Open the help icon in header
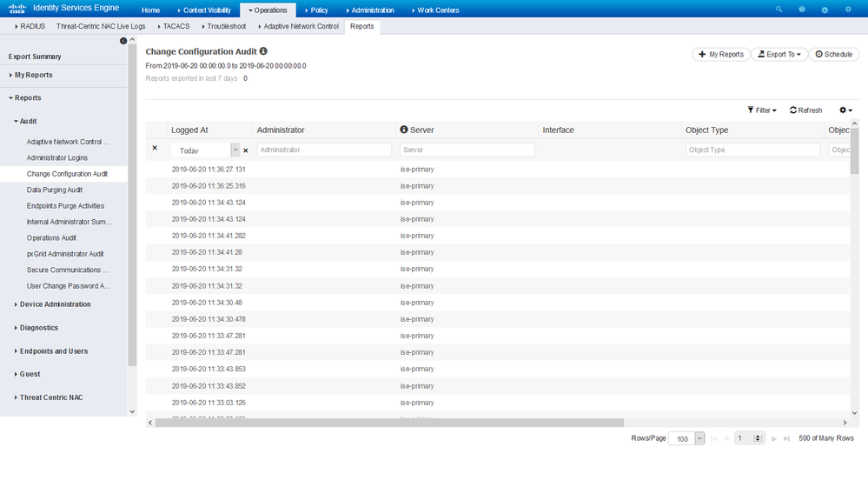 pyautogui.click(x=802, y=10)
